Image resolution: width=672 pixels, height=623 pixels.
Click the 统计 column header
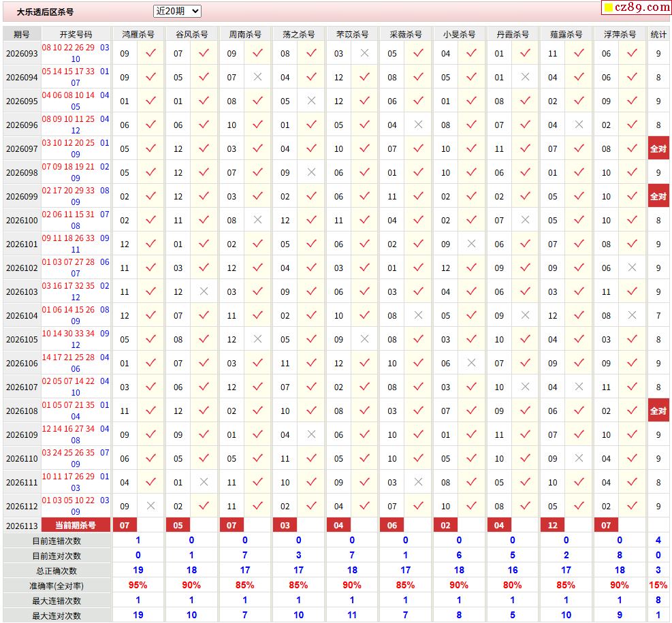(658, 34)
